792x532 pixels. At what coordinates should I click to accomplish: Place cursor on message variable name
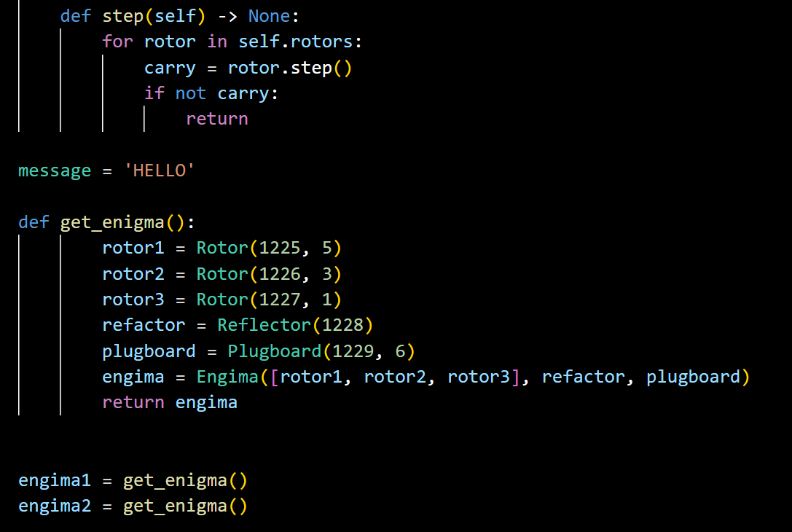pyautogui.click(x=55, y=171)
